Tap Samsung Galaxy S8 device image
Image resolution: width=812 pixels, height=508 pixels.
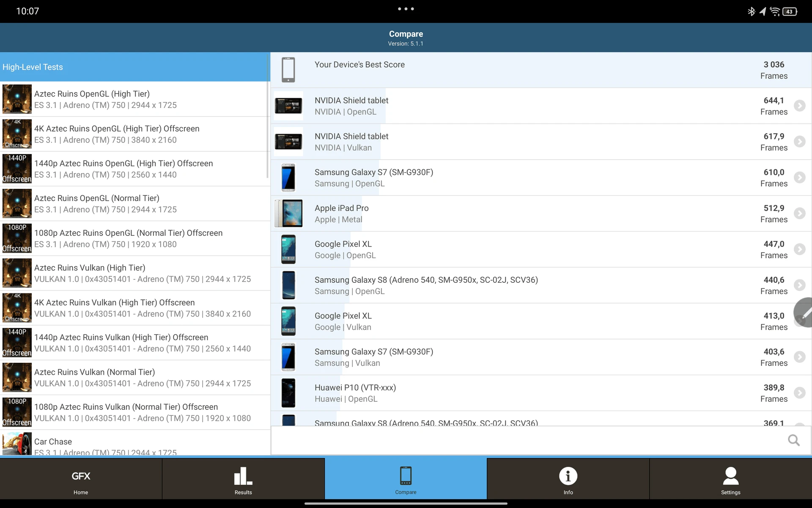(288, 285)
